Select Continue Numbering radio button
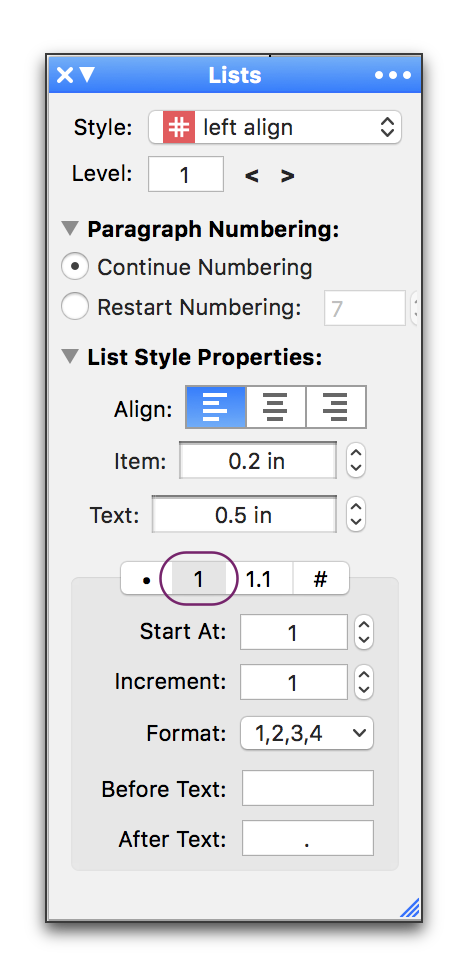 [75, 267]
